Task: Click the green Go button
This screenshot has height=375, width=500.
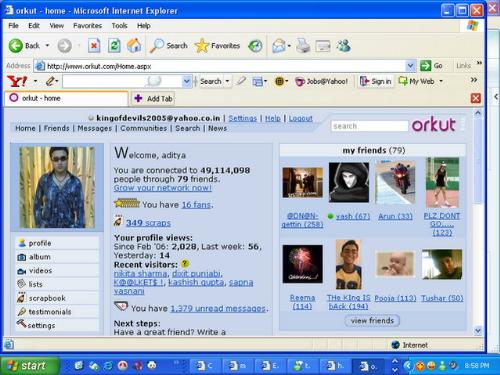Action: (431, 66)
